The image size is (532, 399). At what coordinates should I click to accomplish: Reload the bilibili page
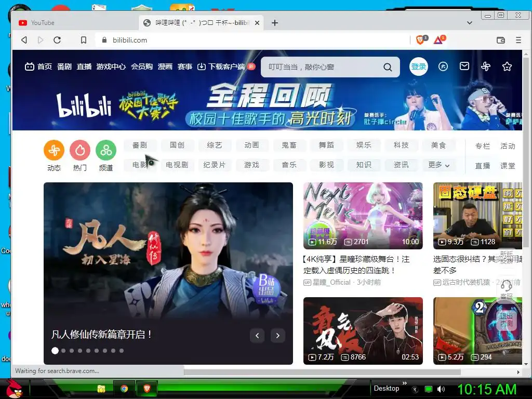[57, 40]
